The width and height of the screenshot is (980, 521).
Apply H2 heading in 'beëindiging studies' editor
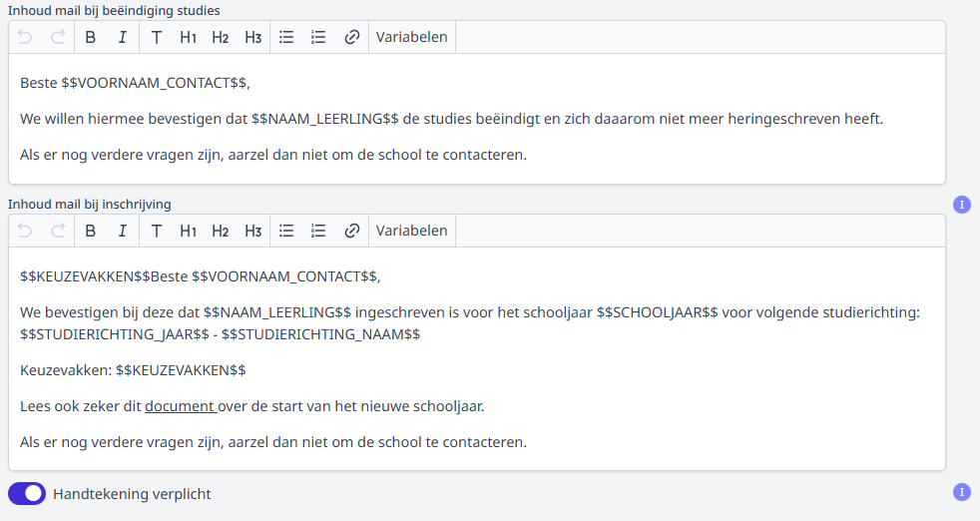click(x=220, y=38)
